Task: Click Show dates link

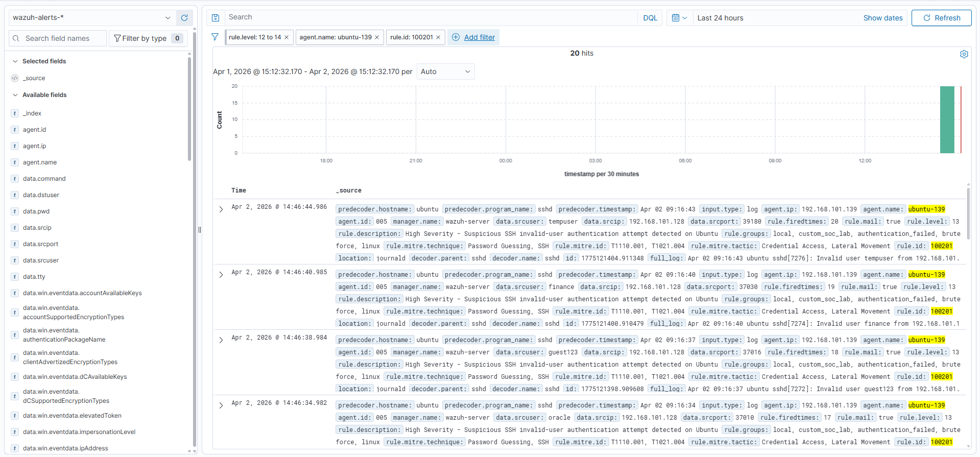Action: 883,18
